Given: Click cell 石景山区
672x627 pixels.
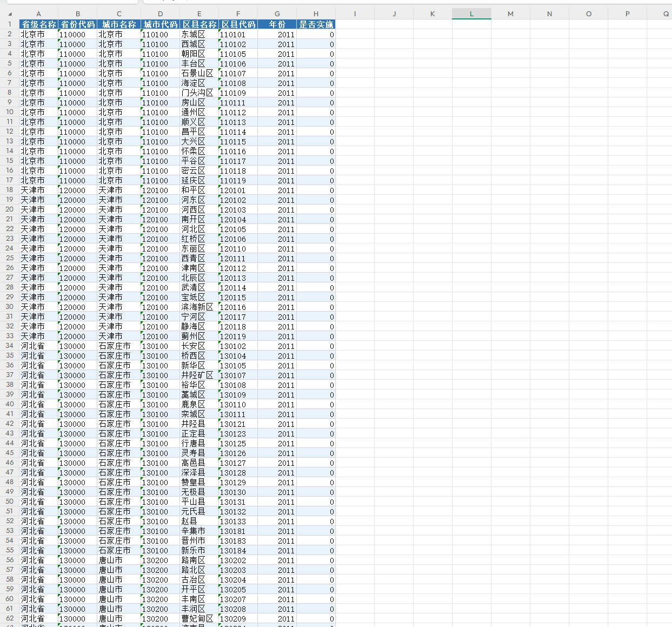Looking at the screenshot, I should [x=199, y=73].
